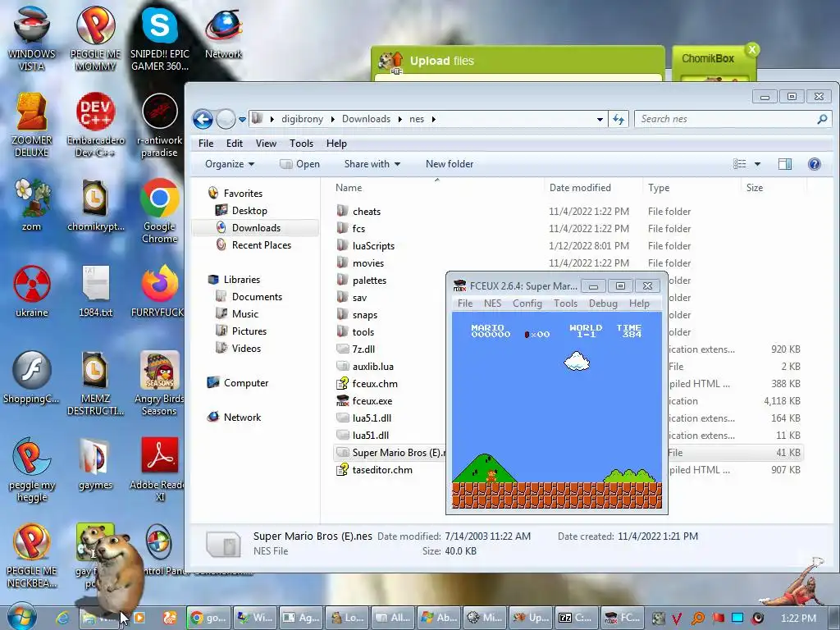Image resolution: width=840 pixels, height=630 pixels.
Task: Open the Share with dropdown
Action: (x=372, y=164)
